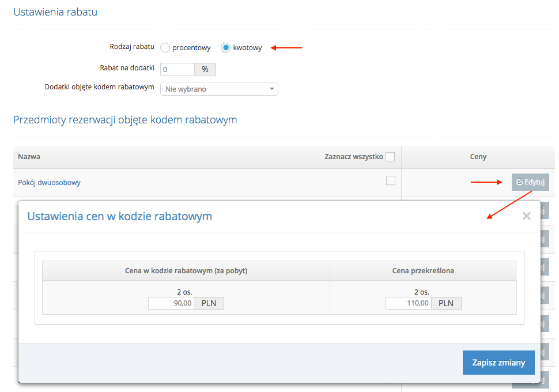This screenshot has width=559, height=392.
Task: Tick the Pokój dwuosobowy checkbox
Action: pyautogui.click(x=391, y=180)
